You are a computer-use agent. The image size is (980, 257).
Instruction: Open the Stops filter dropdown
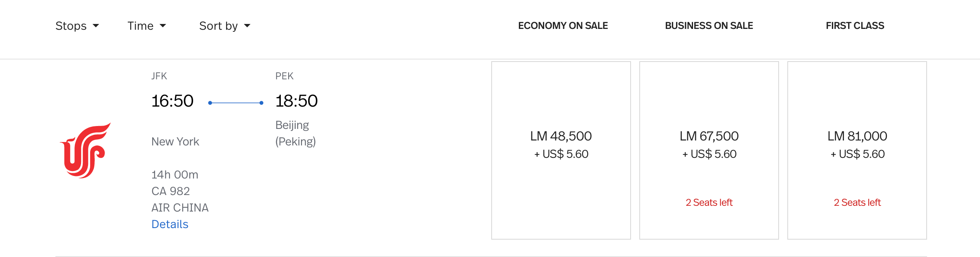[x=77, y=26]
